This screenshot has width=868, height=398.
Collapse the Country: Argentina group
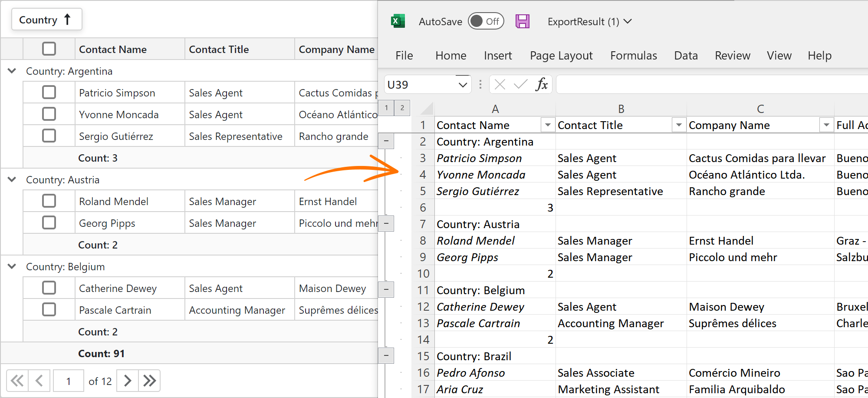[12, 71]
